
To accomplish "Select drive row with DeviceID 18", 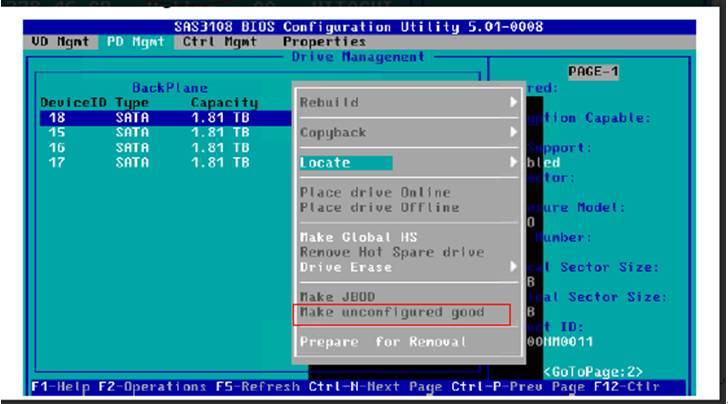I will point(166,118).
